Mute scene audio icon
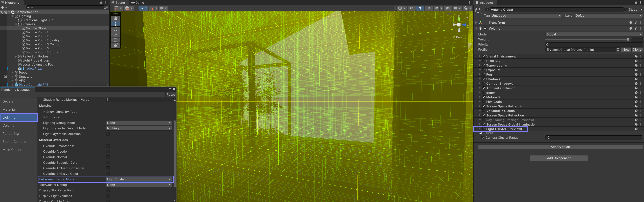This screenshot has height=202, width=644. [429, 8]
